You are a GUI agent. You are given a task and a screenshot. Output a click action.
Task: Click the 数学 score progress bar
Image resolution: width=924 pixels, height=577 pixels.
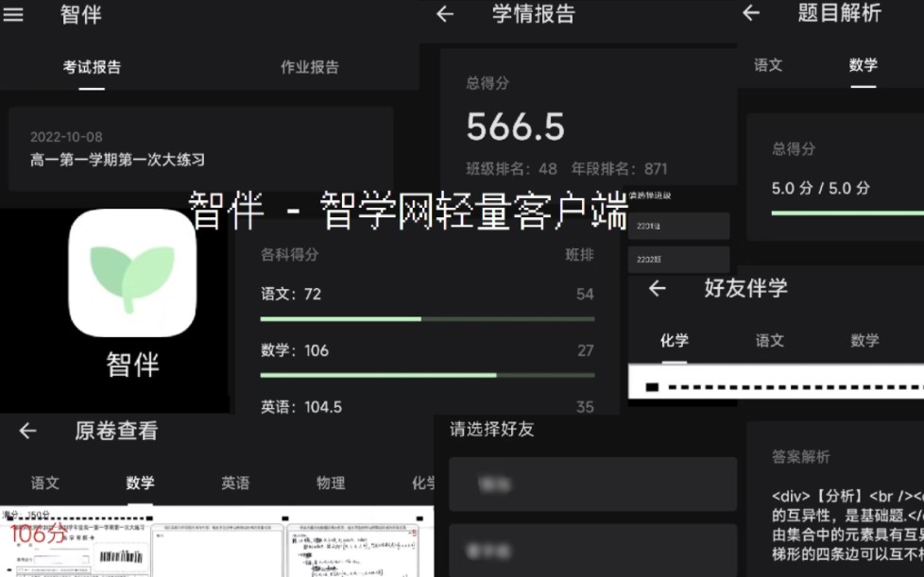427,375
